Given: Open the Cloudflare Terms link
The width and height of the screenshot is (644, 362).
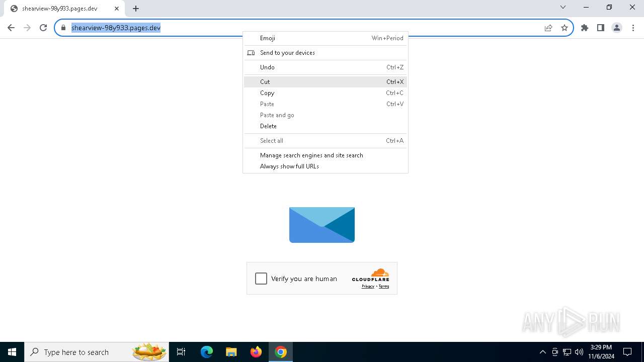Looking at the screenshot, I should (x=384, y=287).
